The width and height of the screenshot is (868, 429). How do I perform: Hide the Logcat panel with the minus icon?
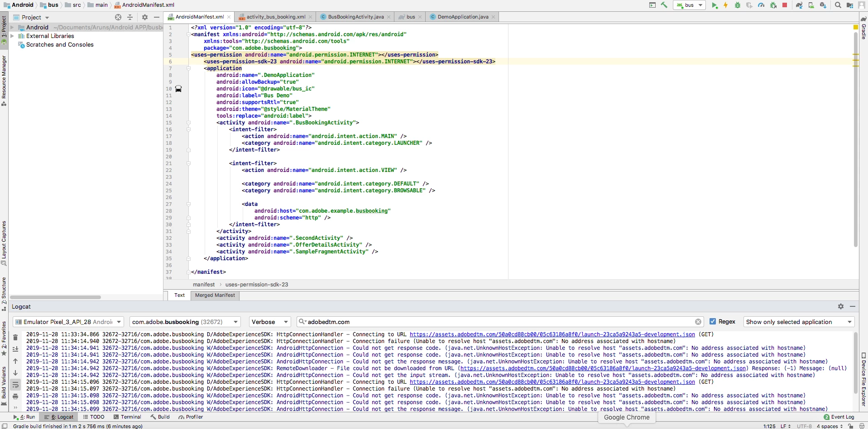point(853,306)
